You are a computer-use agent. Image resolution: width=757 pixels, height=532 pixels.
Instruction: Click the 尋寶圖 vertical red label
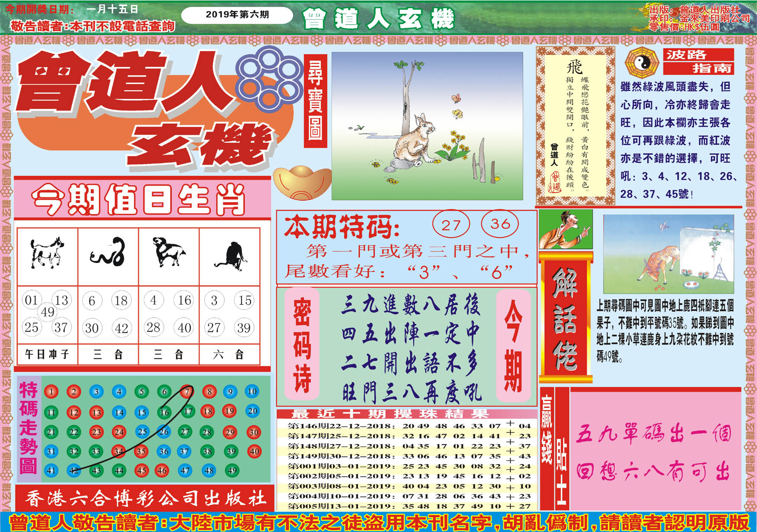[x=315, y=100]
